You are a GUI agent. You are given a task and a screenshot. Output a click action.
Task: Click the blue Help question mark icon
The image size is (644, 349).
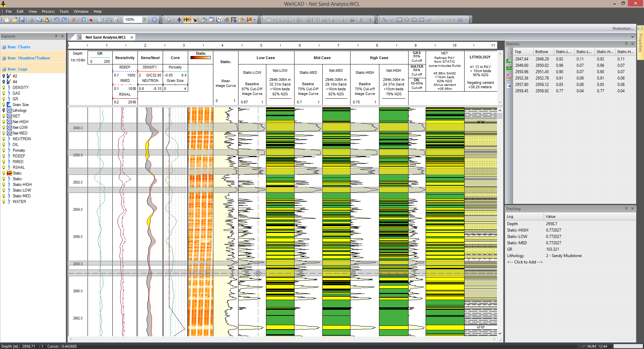154,20
